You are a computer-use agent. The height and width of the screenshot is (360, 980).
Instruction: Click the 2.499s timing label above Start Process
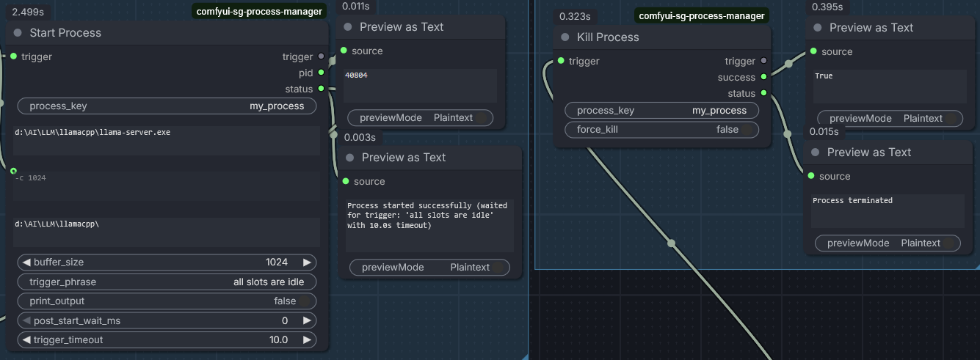(28, 11)
